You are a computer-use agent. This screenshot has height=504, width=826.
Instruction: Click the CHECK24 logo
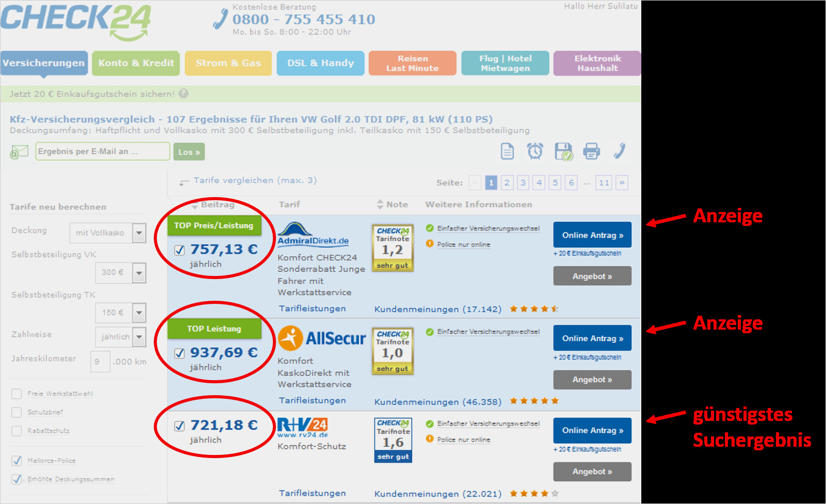[76, 22]
